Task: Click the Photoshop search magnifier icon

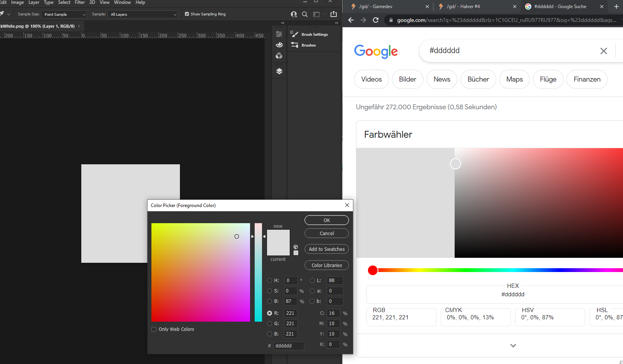Action: click(305, 14)
